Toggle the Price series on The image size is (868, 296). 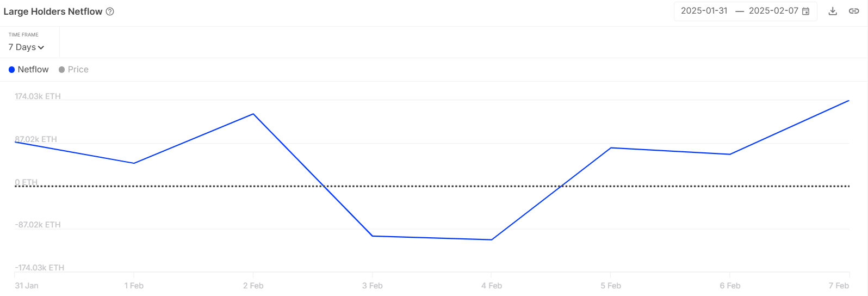pyautogui.click(x=73, y=70)
